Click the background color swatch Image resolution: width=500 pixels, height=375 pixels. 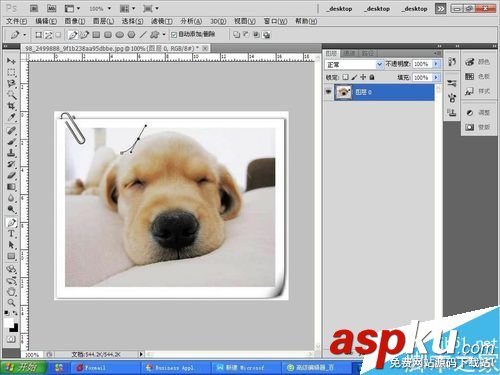click(14, 328)
